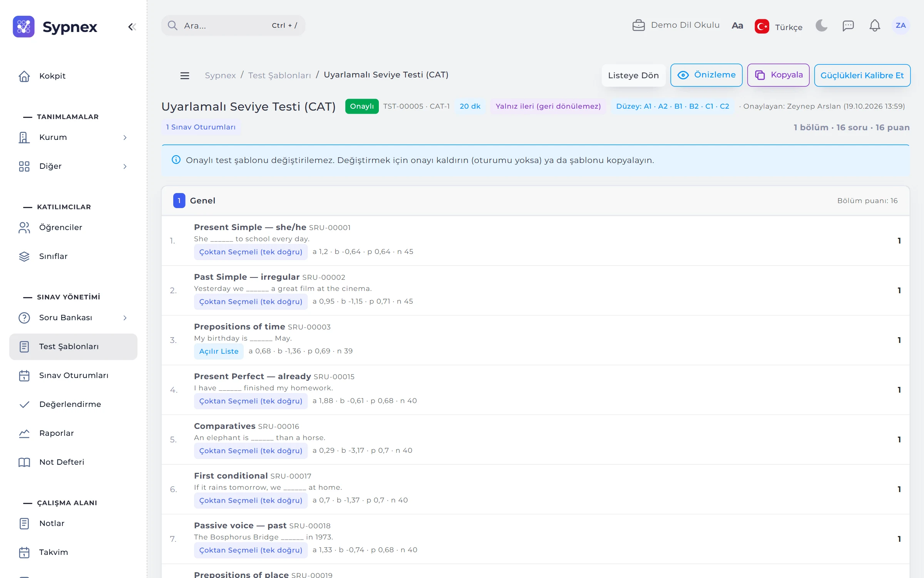Click the Listeye Dön button
The width and height of the screenshot is (924, 578).
(x=633, y=75)
